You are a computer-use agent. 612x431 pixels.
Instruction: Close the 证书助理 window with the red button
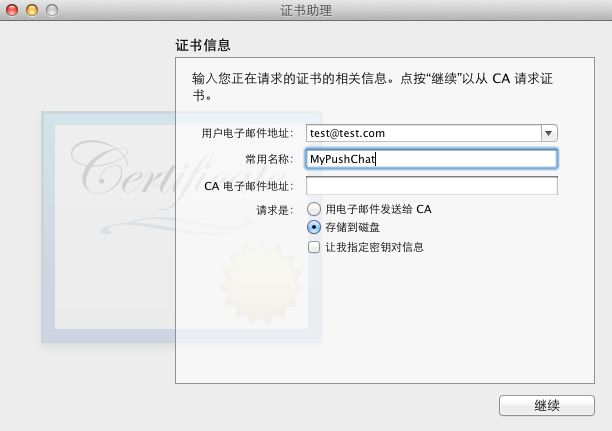12,10
